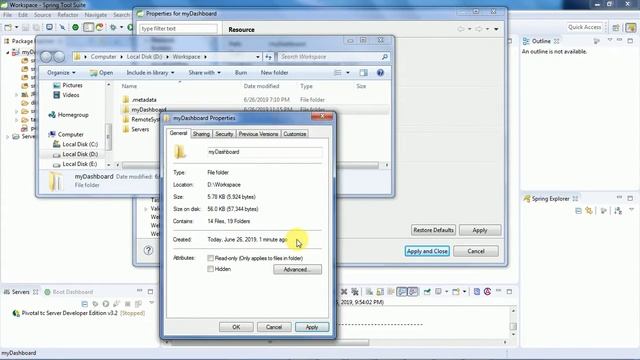640x360 pixels.
Task: Open the Customize tab
Action: click(294, 134)
